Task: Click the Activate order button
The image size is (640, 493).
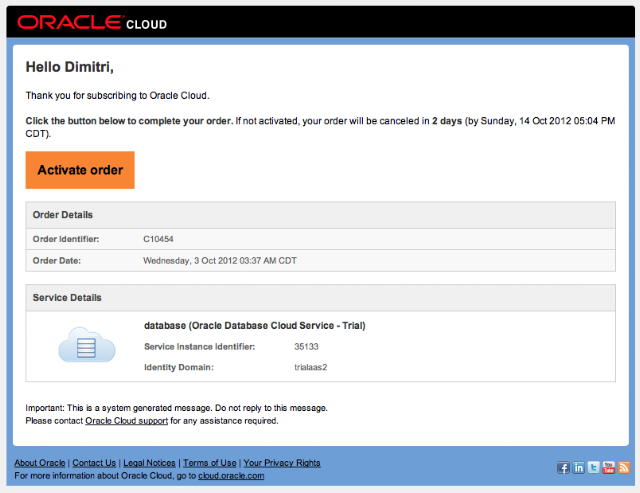Action: pyautogui.click(x=80, y=170)
